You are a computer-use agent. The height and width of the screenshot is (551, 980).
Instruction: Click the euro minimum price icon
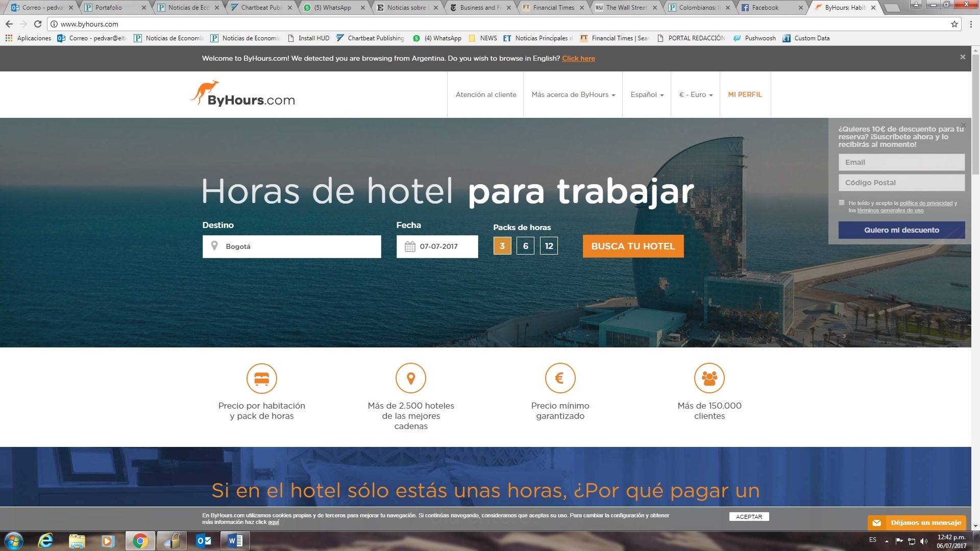point(560,378)
